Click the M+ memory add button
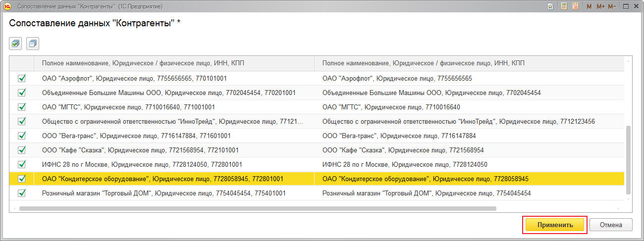The width and height of the screenshot is (644, 241). [600, 6]
